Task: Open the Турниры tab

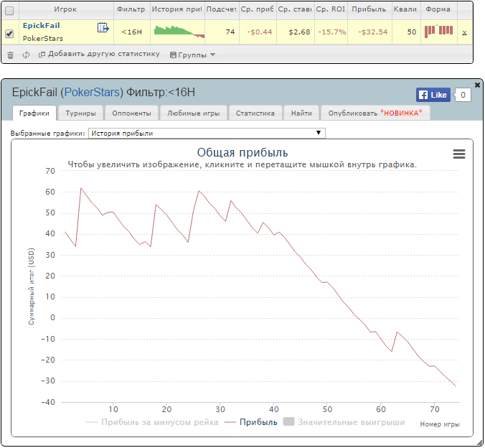Action: (80, 113)
